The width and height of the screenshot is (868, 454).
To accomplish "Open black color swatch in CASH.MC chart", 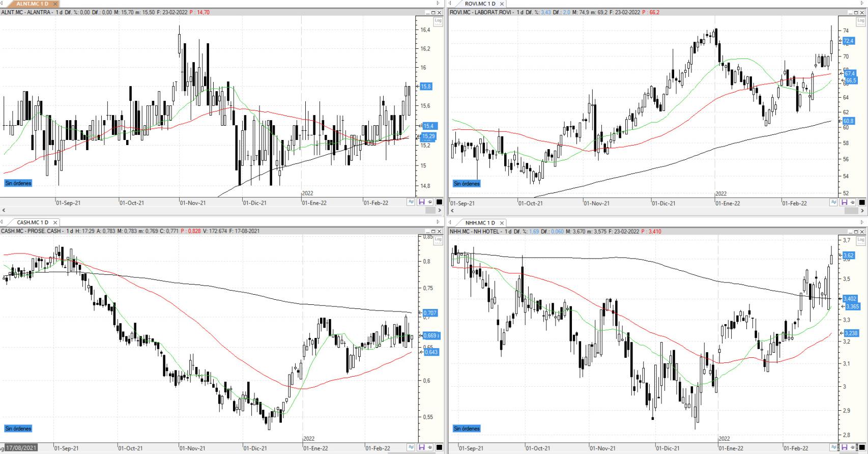I will [439, 447].
